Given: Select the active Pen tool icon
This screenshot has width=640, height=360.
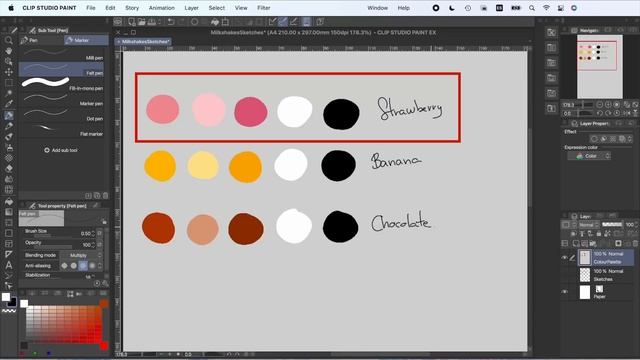Looking at the screenshot, I should (x=9, y=115).
